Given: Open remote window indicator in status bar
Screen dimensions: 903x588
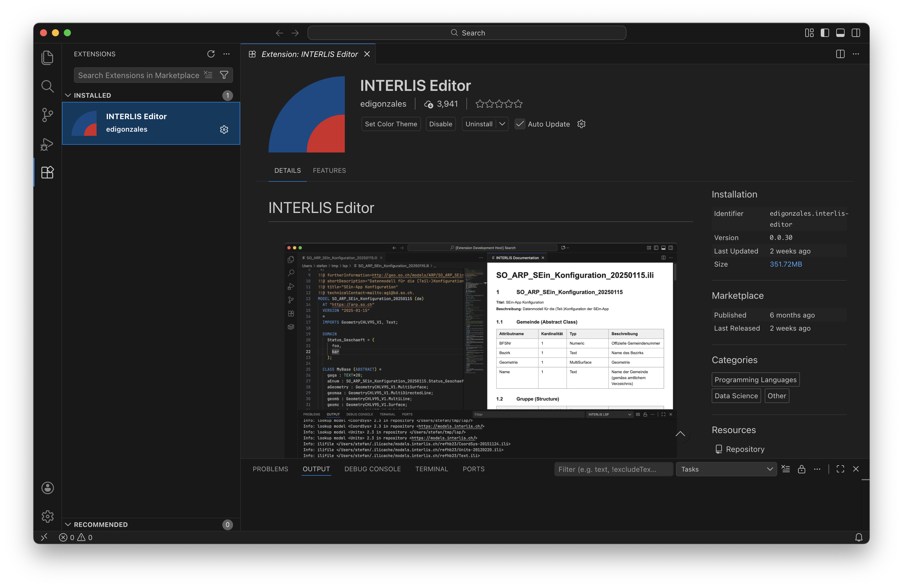Looking at the screenshot, I should tap(44, 537).
